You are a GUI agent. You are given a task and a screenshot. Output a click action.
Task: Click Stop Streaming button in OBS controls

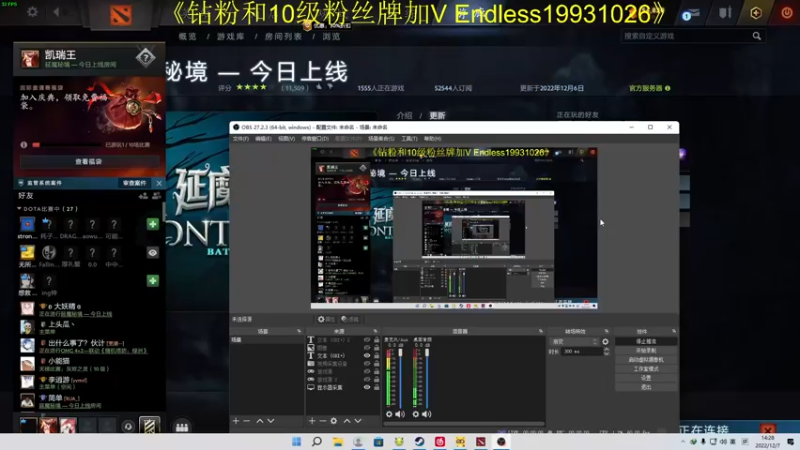click(646, 341)
